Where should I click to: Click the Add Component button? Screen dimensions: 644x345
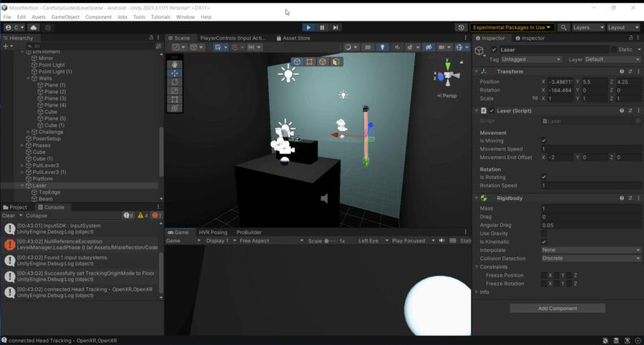(557, 308)
